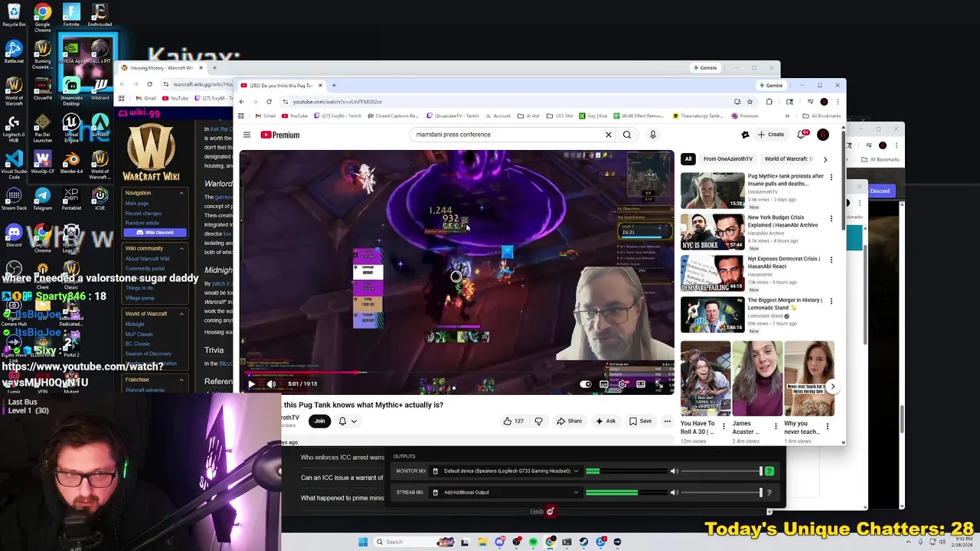Image resolution: width=980 pixels, height=551 pixels.
Task: Go back in the YouTube Chrome window
Action: pyautogui.click(x=241, y=102)
